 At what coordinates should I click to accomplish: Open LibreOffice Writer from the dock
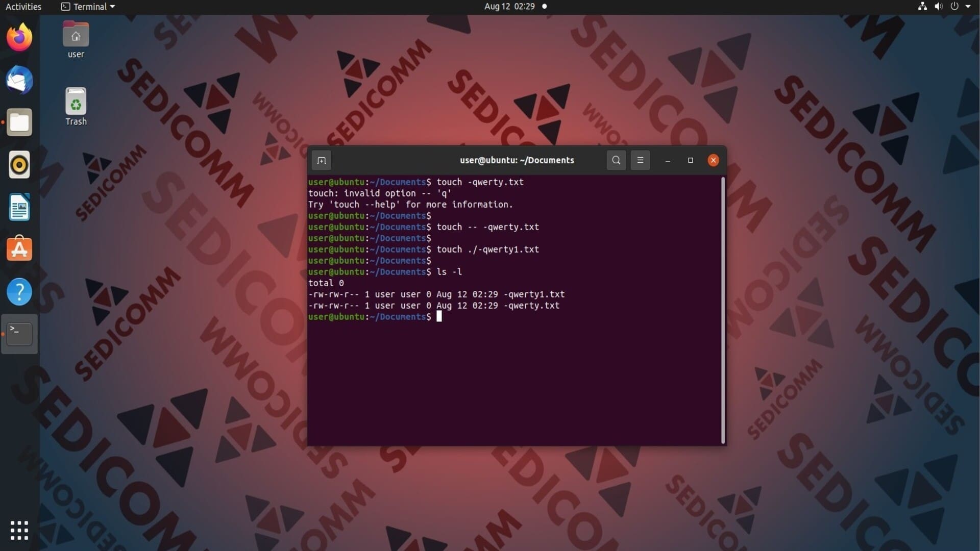click(x=19, y=207)
